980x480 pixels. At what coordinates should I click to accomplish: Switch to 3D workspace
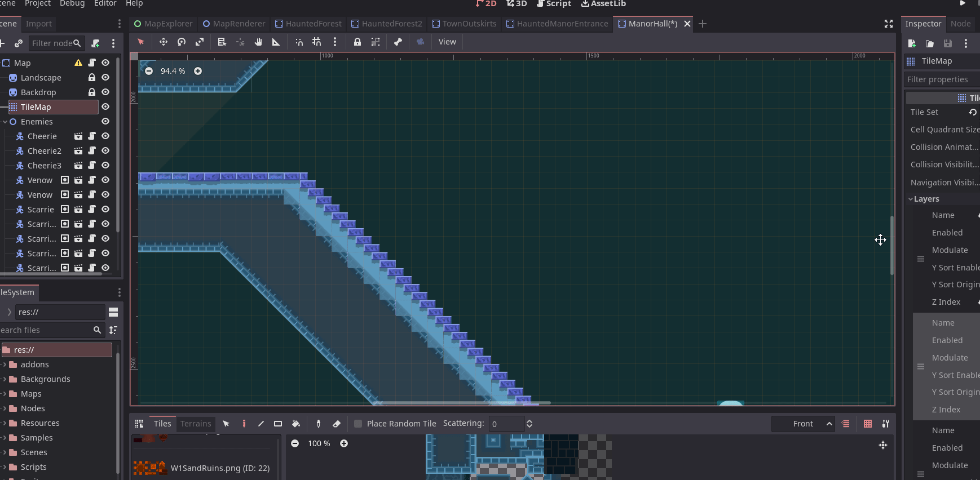pyautogui.click(x=517, y=3)
